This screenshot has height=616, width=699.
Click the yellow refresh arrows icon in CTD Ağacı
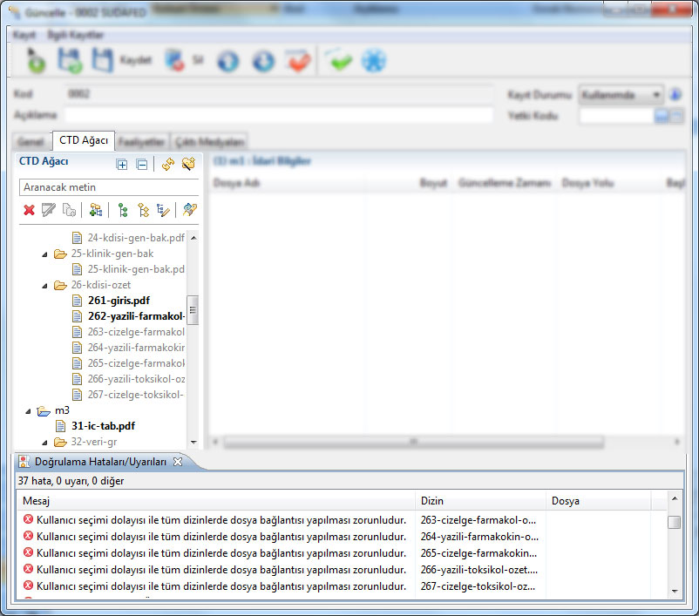click(x=168, y=164)
